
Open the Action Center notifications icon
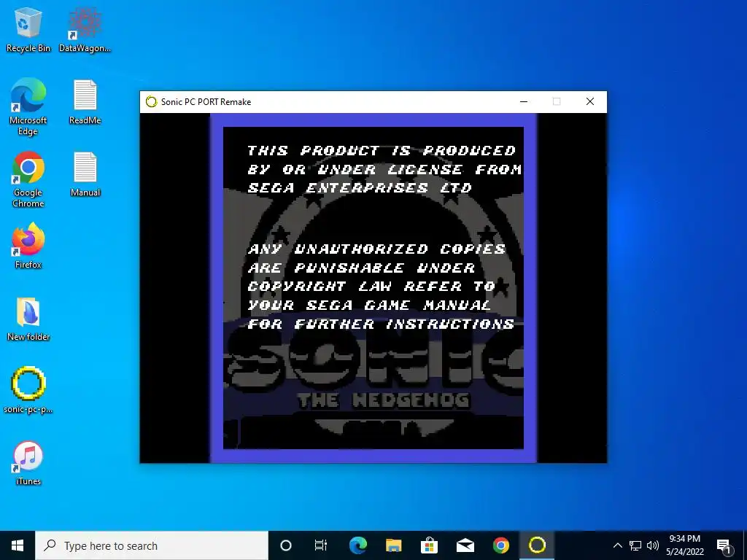pos(724,545)
